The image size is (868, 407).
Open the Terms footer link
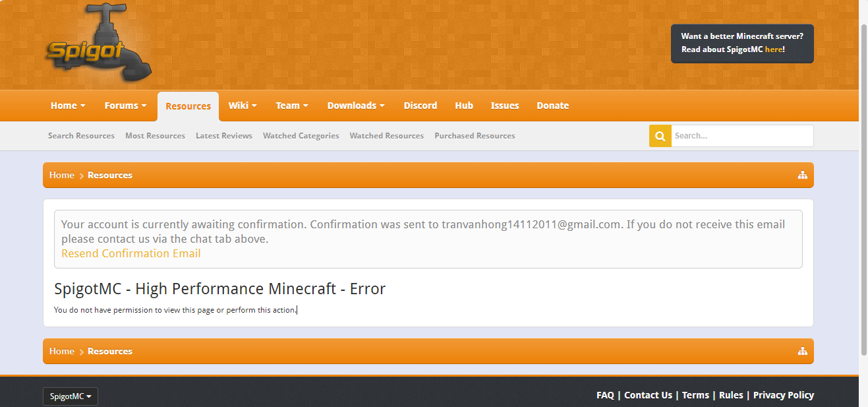[x=695, y=395]
